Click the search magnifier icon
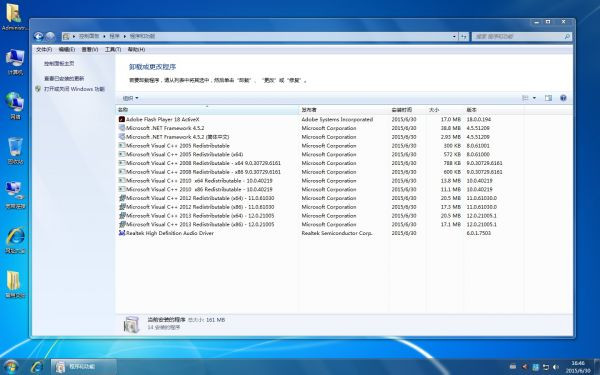This screenshot has width=600, height=375. coord(567,36)
